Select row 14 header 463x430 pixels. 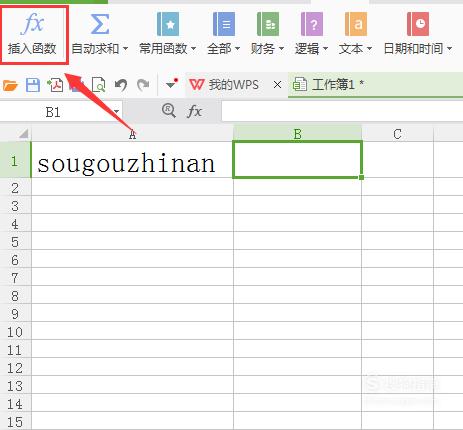tap(15, 404)
